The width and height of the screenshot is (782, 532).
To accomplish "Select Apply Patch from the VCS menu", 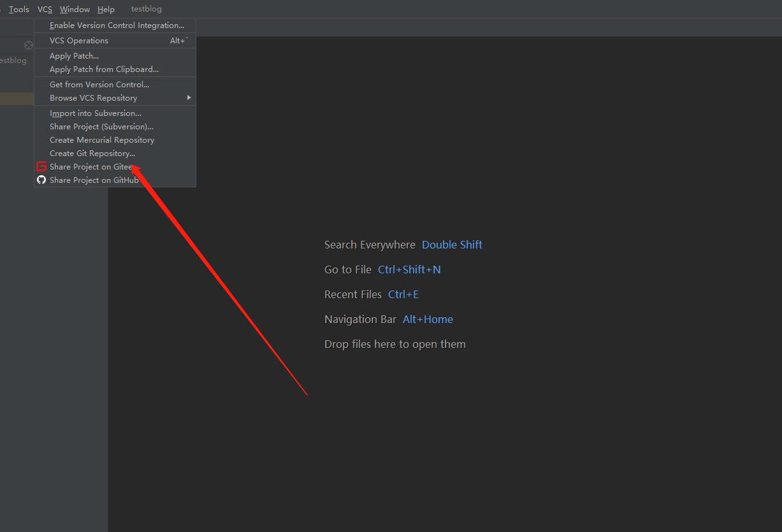I will tap(74, 55).
